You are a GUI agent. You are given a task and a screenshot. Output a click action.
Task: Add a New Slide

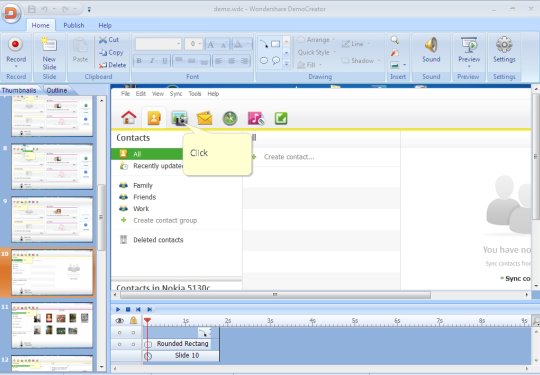tap(49, 52)
